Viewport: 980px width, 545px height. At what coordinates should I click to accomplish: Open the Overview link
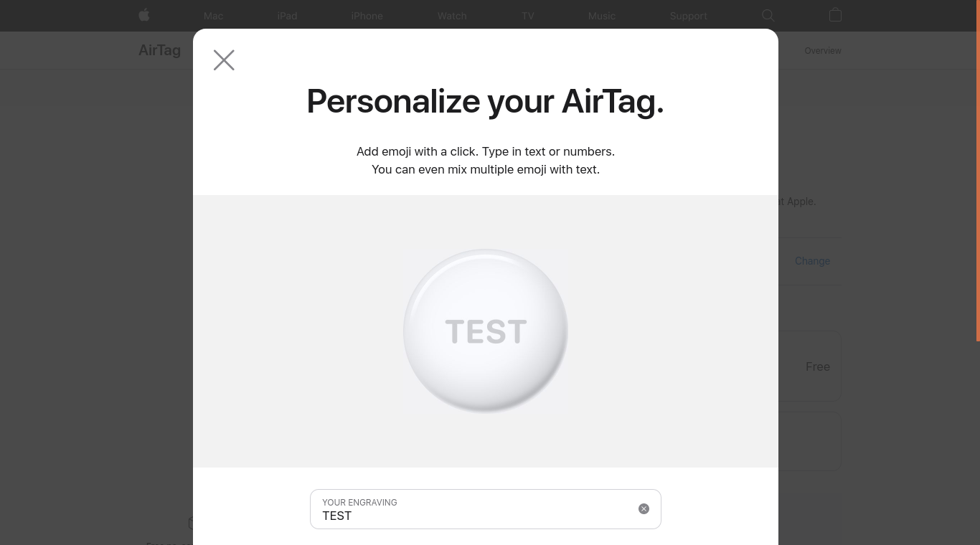coord(823,51)
